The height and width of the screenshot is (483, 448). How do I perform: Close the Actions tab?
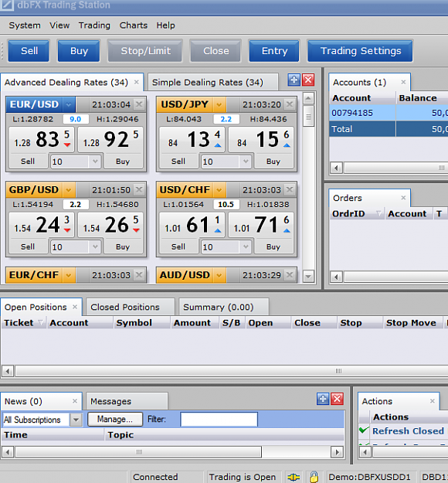click(433, 401)
